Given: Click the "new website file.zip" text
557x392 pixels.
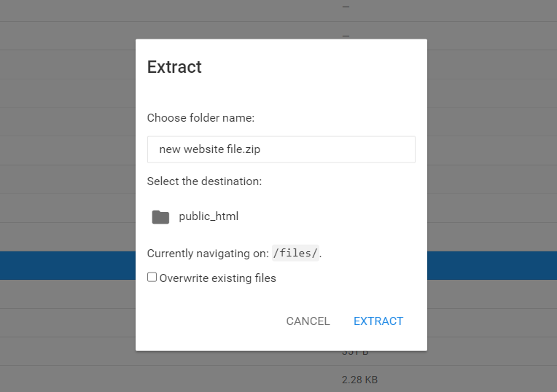Looking at the screenshot, I should click(x=210, y=149).
